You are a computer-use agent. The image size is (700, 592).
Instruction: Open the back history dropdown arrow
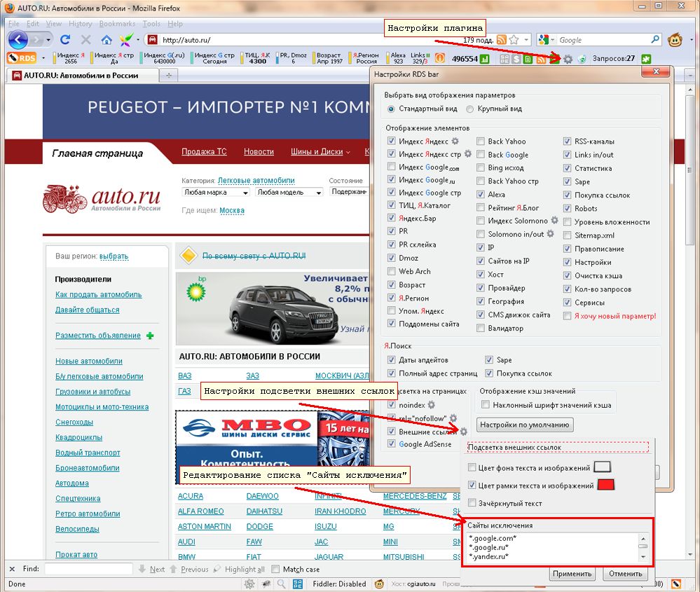tap(48, 40)
